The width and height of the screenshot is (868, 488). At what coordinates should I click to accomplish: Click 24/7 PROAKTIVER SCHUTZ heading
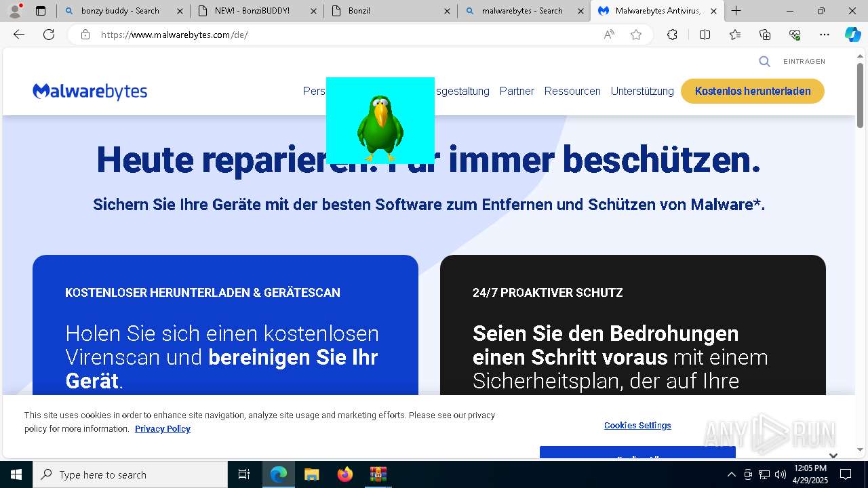(548, 293)
